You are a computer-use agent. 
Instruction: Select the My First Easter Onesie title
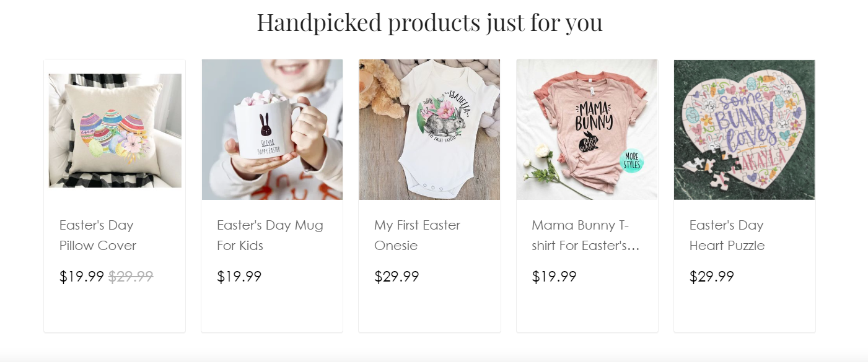[417, 235]
